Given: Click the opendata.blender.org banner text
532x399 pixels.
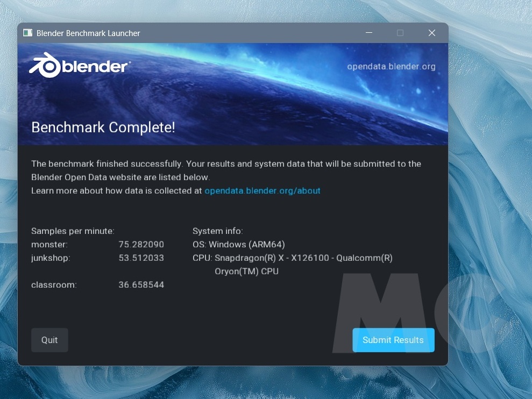Looking at the screenshot, I should (x=391, y=67).
